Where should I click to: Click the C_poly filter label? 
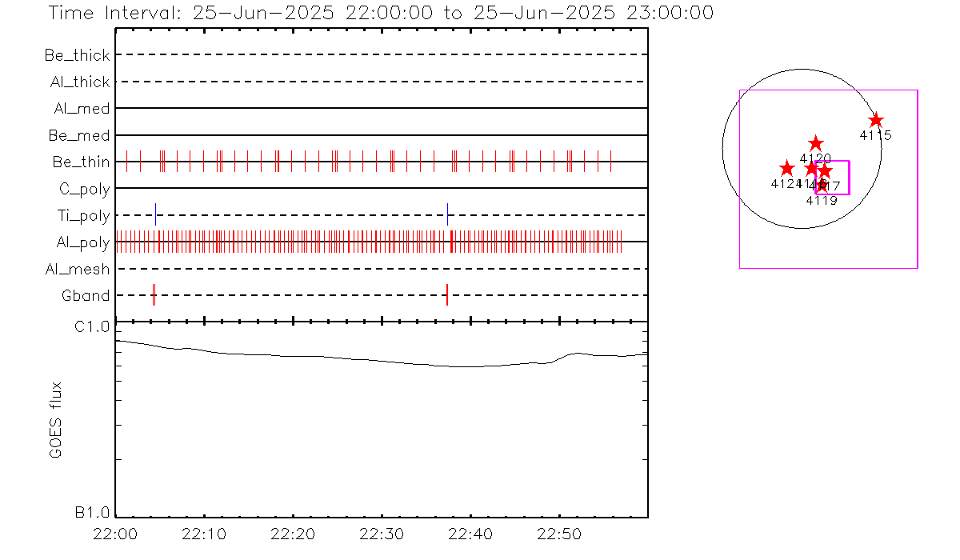84,189
